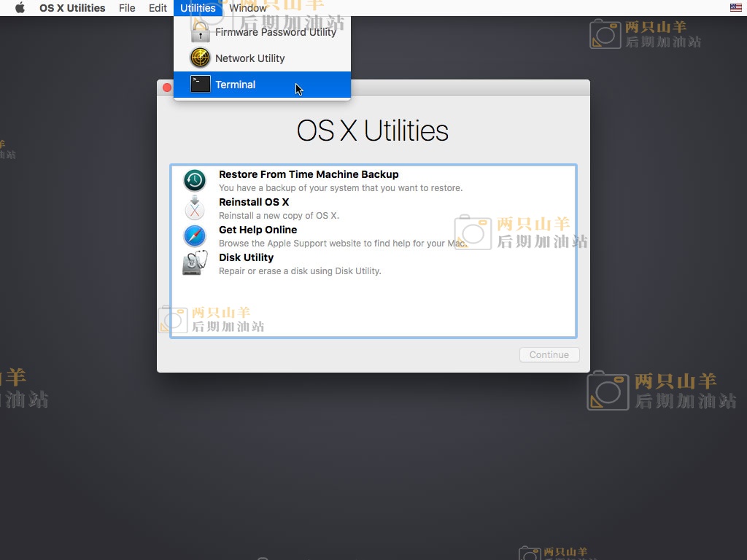This screenshot has height=560, width=747.
Task: Click the Firmware Password Utility padlock icon
Action: pos(200,31)
